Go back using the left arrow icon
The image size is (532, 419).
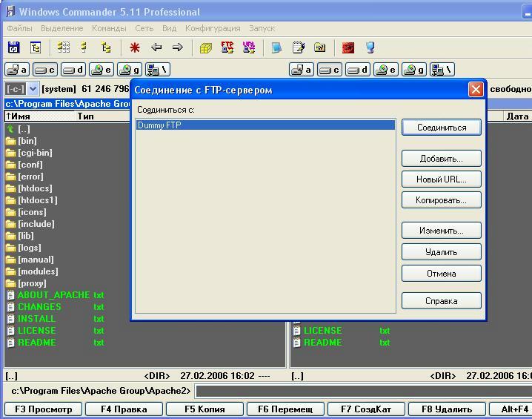click(x=156, y=47)
